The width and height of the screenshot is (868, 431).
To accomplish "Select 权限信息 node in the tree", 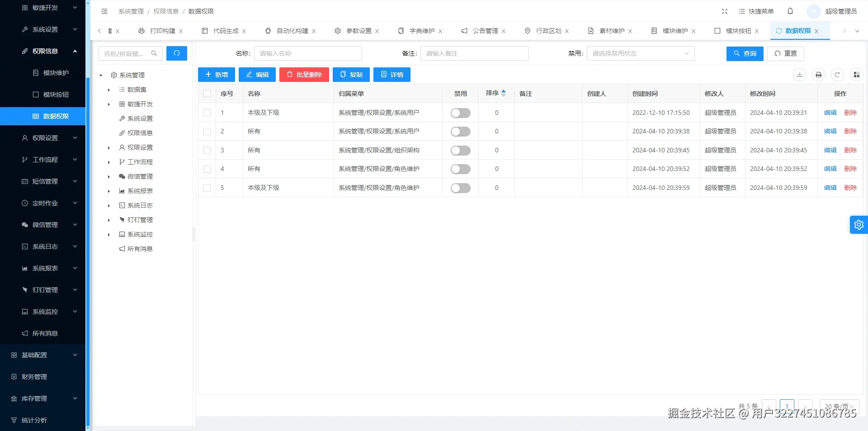I will (x=140, y=133).
